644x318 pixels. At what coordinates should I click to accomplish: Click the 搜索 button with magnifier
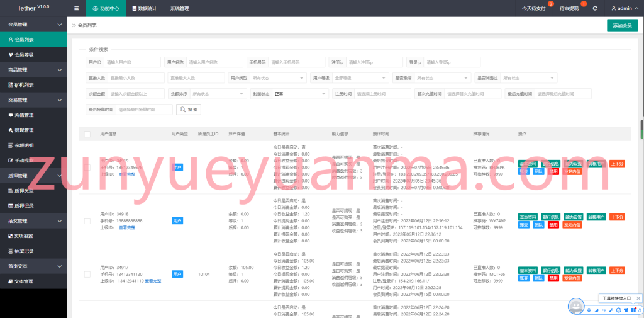pos(189,110)
